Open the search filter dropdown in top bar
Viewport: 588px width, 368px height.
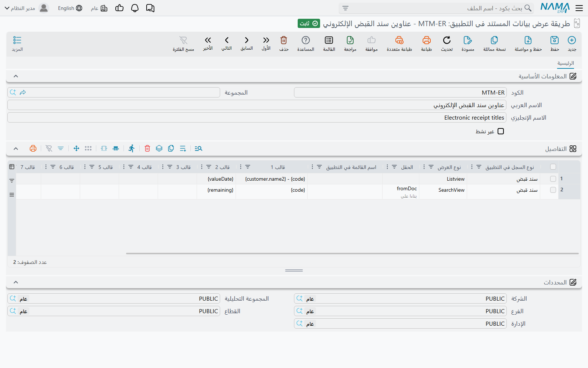tap(345, 8)
